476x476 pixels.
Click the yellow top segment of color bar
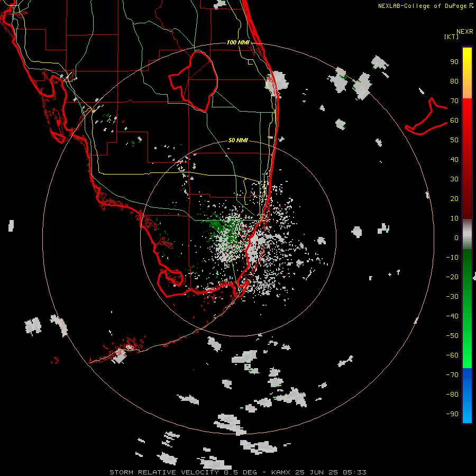[x=467, y=73]
